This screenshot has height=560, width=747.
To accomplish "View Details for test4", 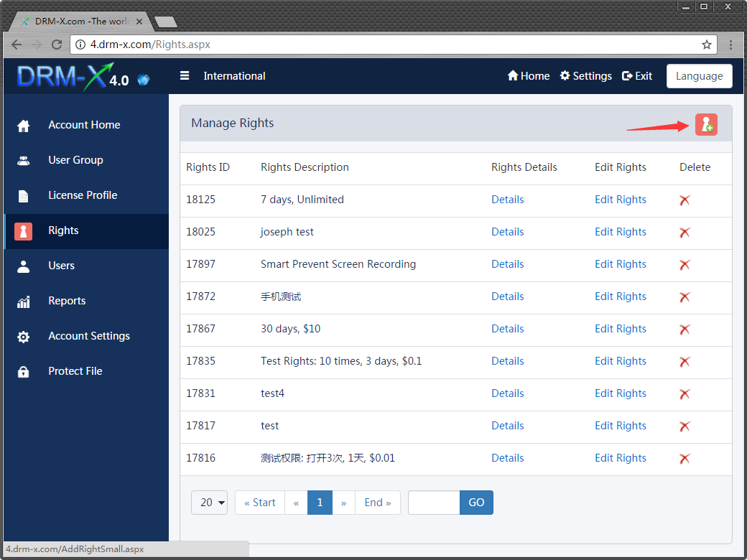I will [507, 394].
